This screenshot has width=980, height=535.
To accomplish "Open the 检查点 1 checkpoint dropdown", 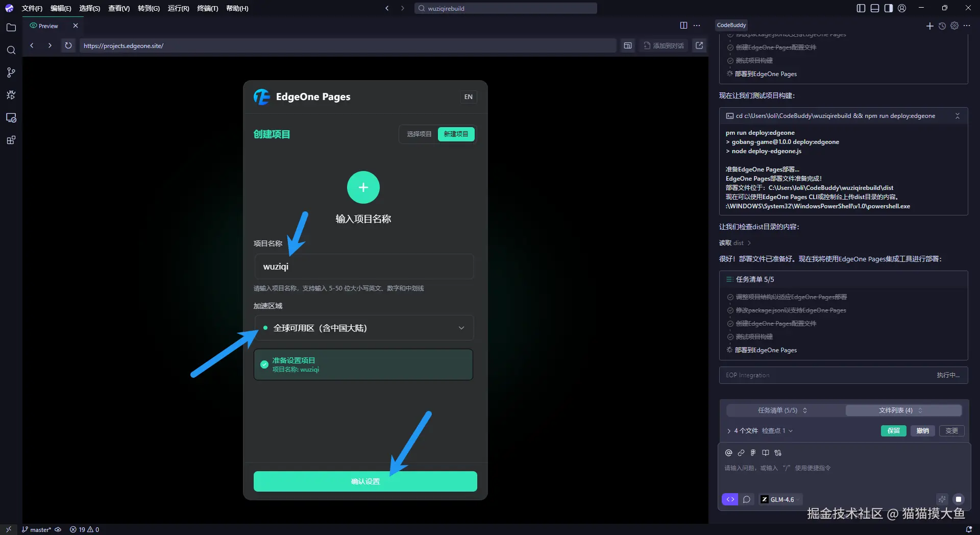I will click(x=777, y=431).
